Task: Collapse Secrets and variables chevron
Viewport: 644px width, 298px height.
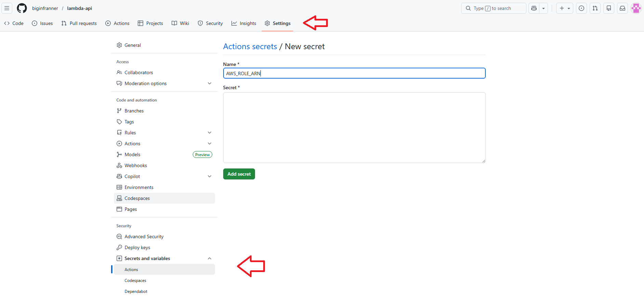Action: (x=210, y=258)
